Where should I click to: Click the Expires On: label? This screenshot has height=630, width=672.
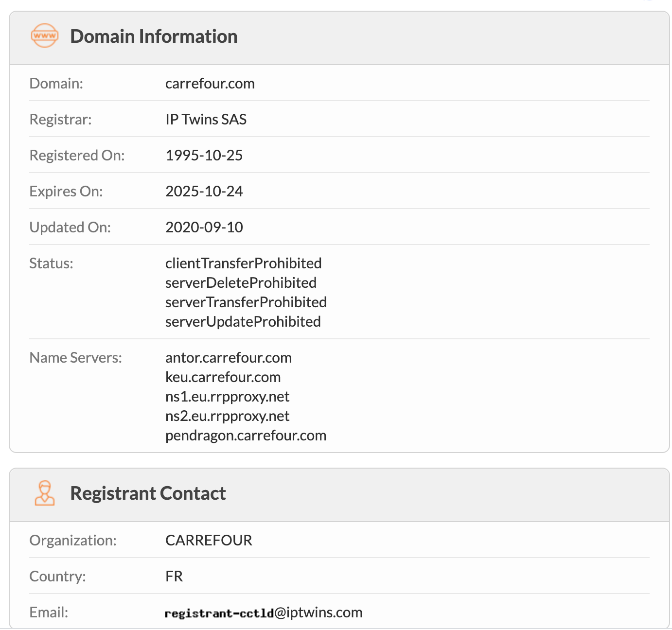click(66, 192)
